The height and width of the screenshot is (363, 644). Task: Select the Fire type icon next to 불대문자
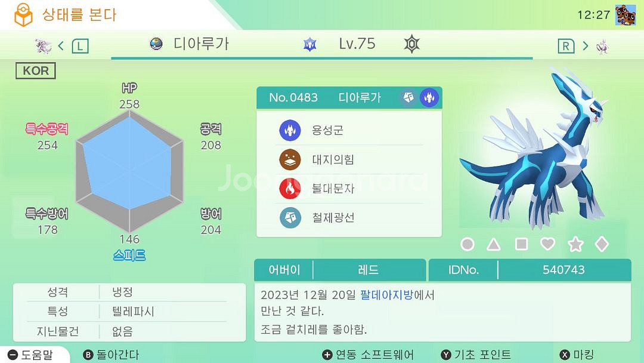coord(290,189)
